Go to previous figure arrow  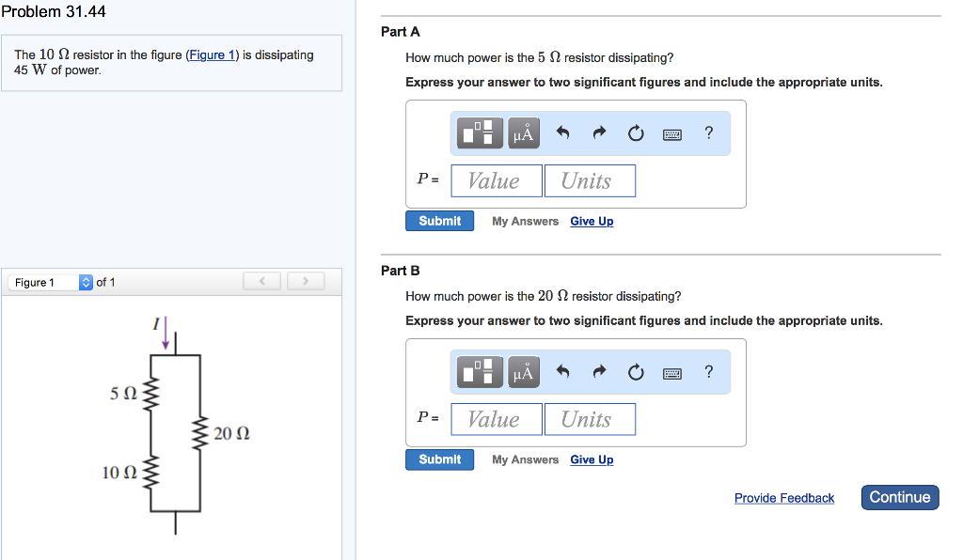[261, 282]
